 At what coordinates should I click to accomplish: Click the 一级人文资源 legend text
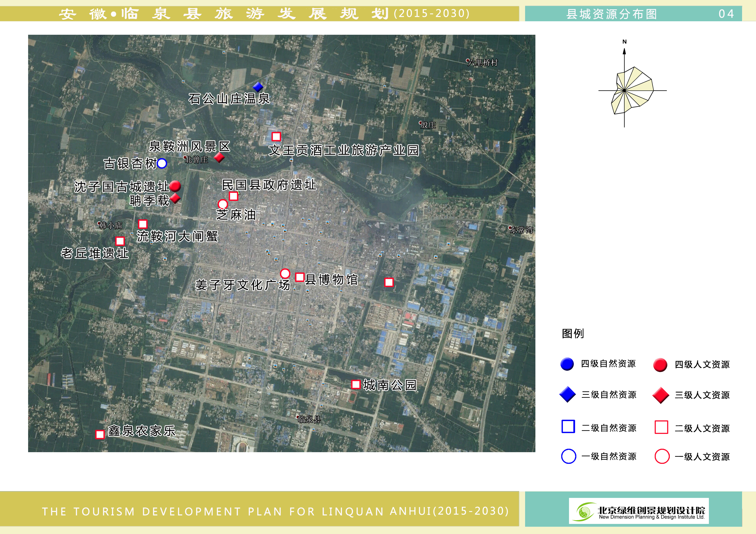tap(702, 457)
